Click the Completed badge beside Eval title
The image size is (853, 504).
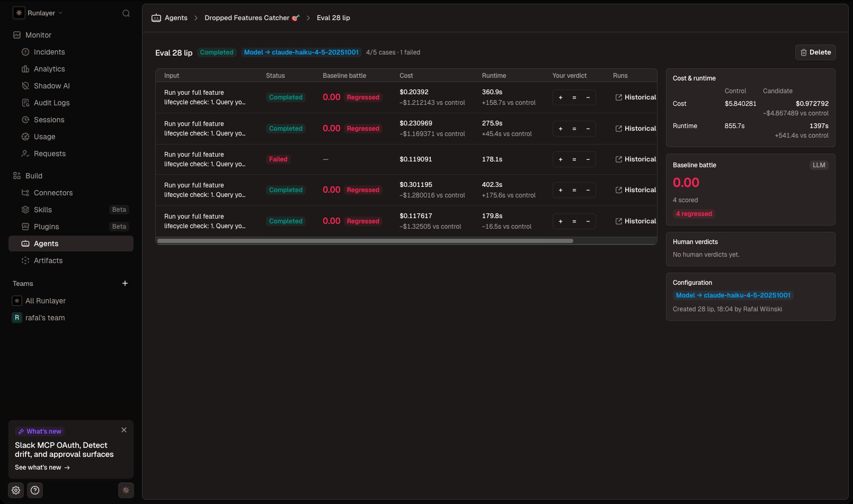(x=217, y=52)
